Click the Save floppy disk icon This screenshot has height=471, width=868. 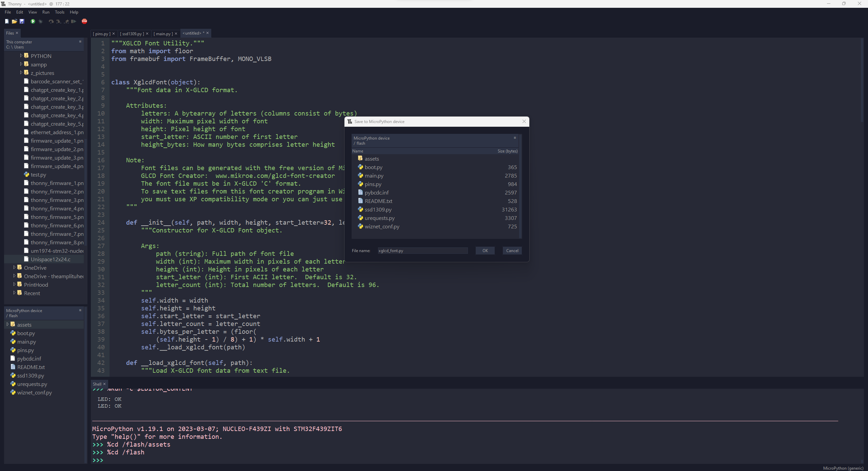(22, 21)
